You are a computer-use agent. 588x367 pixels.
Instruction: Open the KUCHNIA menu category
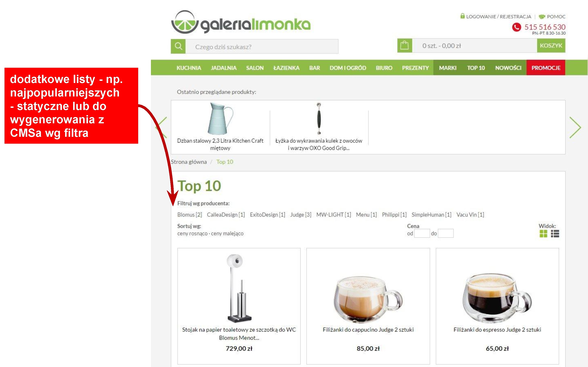[189, 68]
